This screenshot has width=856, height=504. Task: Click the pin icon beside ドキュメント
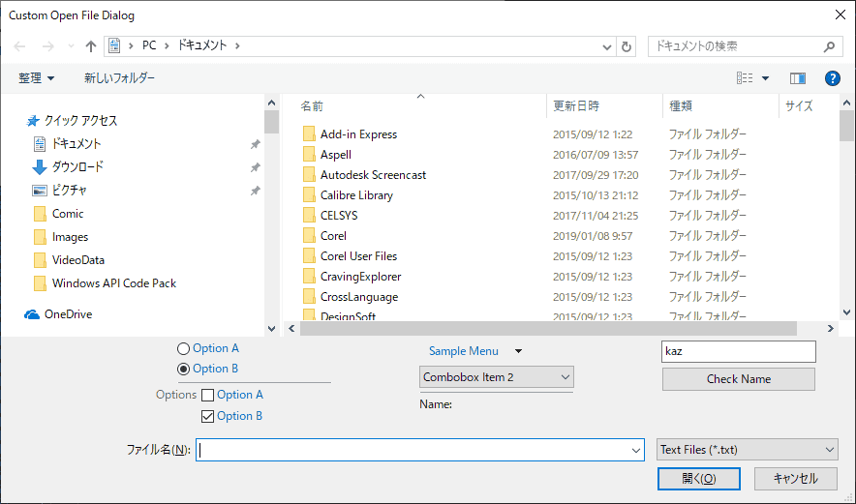coord(255,144)
